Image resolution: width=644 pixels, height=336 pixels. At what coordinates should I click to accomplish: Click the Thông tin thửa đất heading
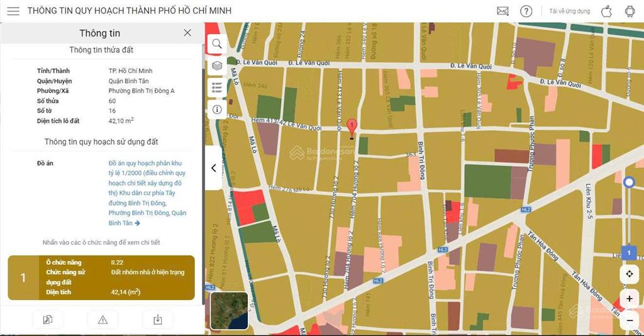click(x=101, y=50)
